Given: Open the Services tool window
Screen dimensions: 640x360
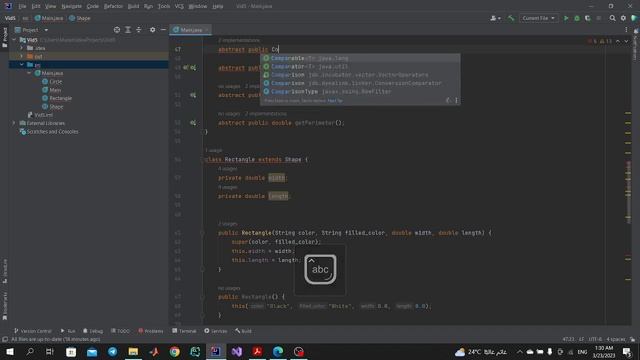Looking at the screenshot, I should [216, 331].
